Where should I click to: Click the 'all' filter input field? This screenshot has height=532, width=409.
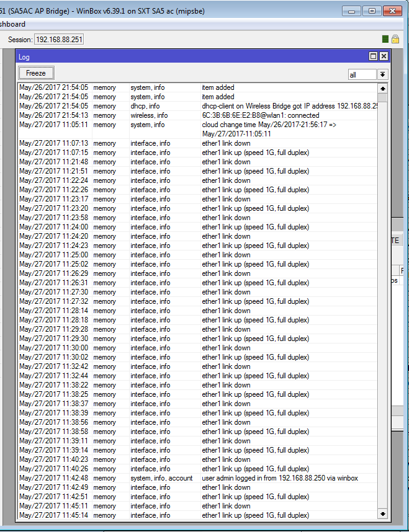point(362,74)
